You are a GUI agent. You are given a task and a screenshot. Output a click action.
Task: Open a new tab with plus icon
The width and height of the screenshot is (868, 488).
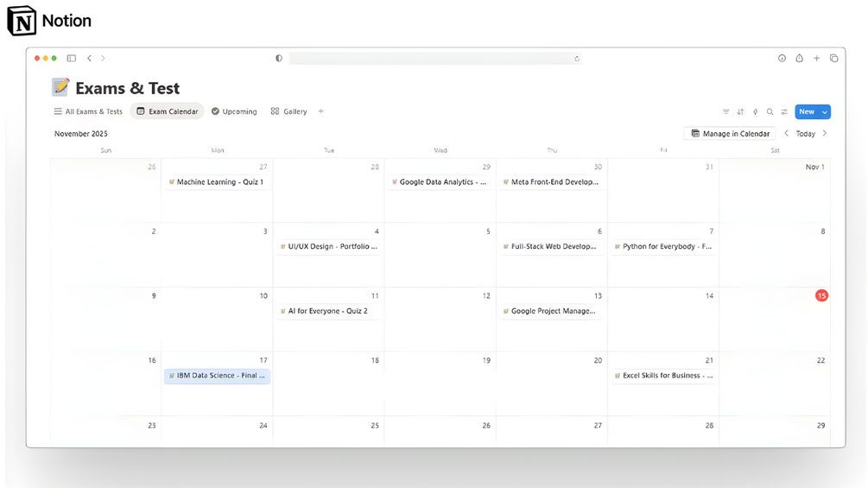click(x=816, y=58)
